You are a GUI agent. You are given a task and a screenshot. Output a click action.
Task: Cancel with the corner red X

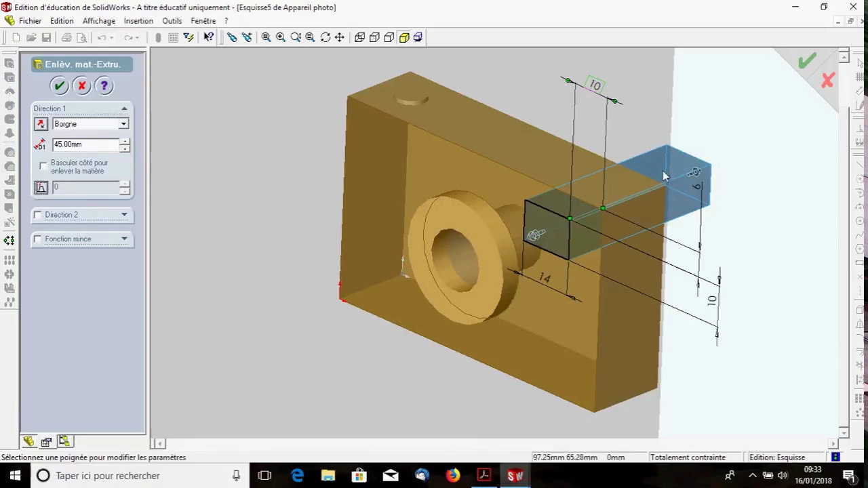[827, 81]
